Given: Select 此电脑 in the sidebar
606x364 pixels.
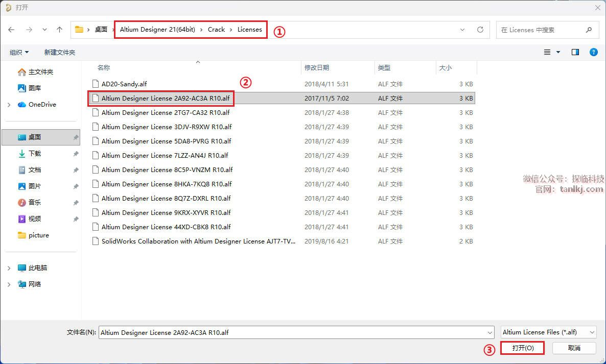Looking at the screenshot, I should coord(33,268).
